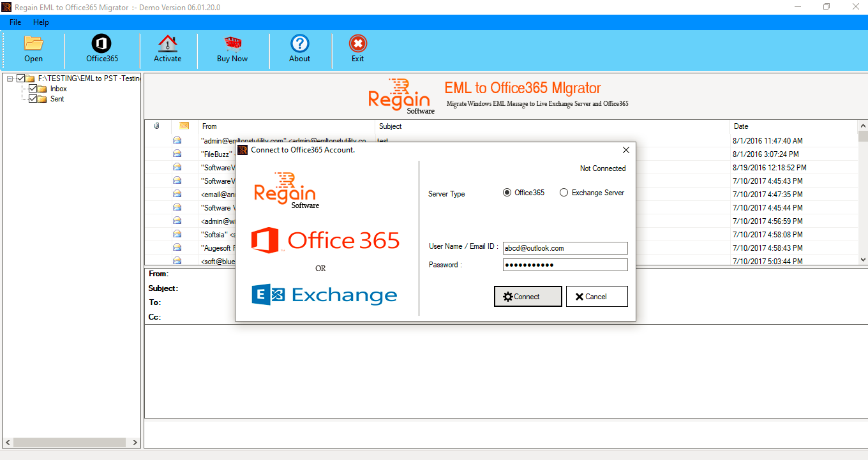Select the Inbox folder label in tree

point(59,89)
